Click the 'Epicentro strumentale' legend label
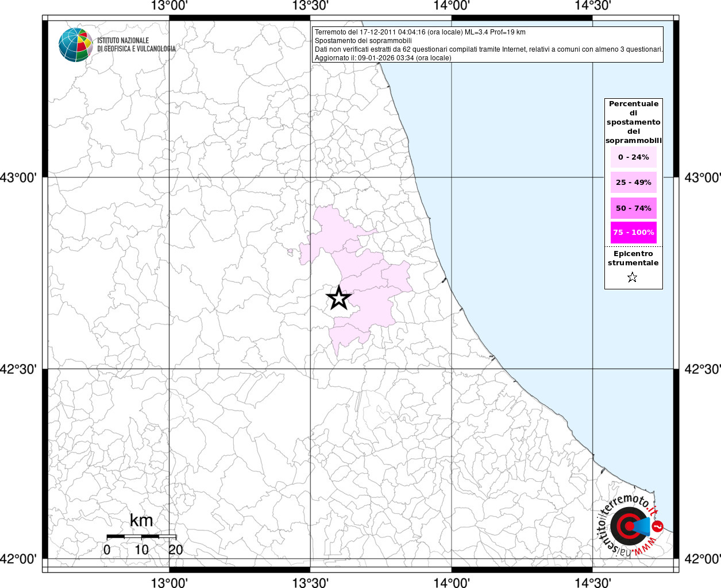Image resolution: width=721 pixels, height=588 pixels. [633, 258]
